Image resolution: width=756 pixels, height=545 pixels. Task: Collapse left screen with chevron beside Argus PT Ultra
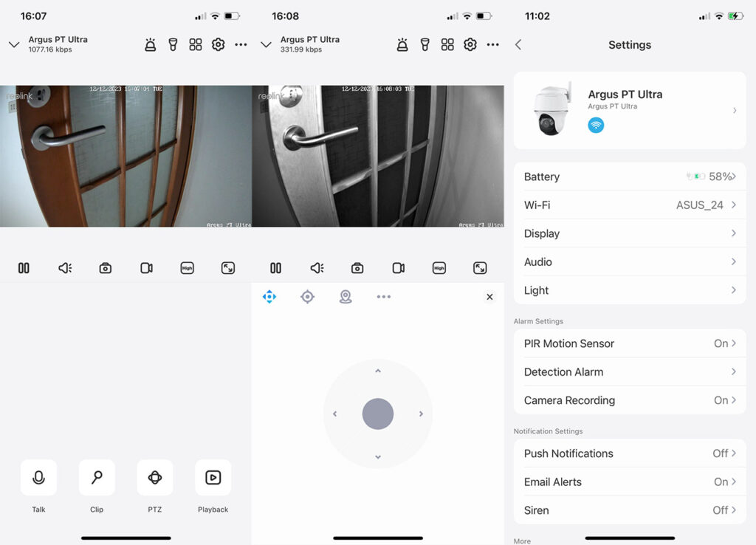pos(14,45)
